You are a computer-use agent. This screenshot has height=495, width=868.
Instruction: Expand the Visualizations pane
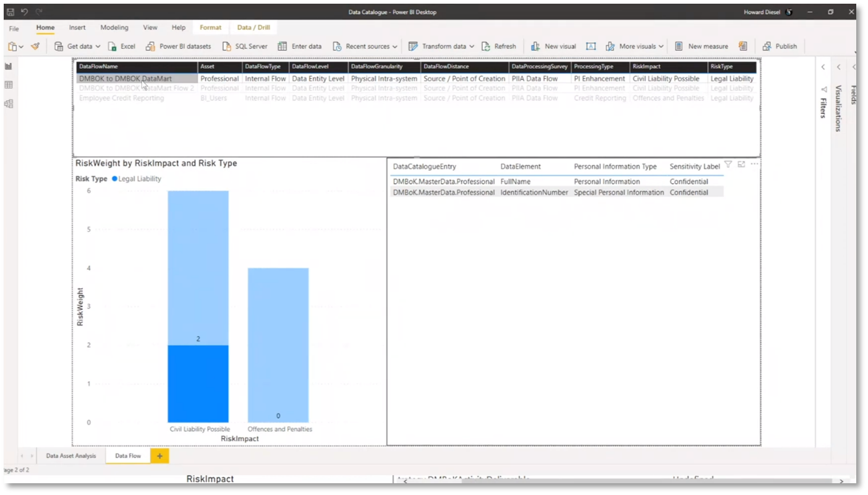point(838,67)
